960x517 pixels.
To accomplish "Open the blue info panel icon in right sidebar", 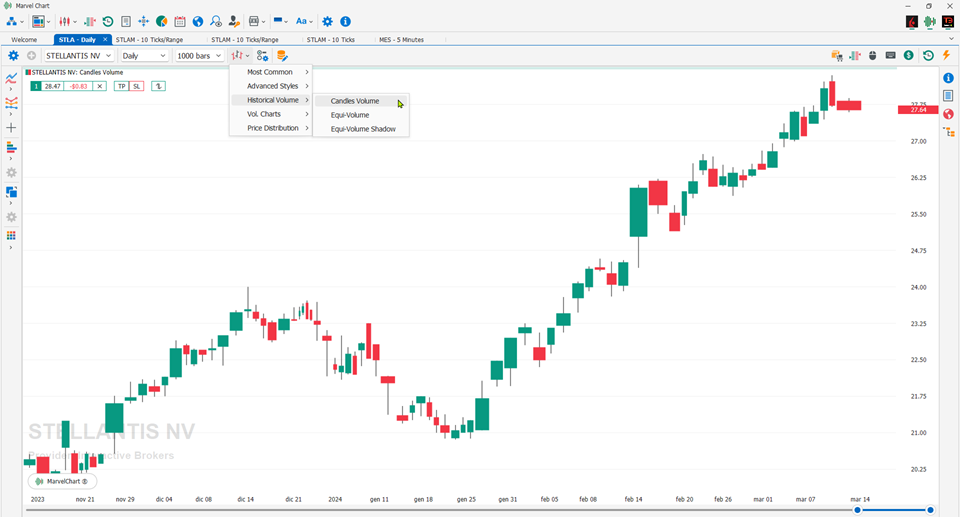I will (948, 78).
